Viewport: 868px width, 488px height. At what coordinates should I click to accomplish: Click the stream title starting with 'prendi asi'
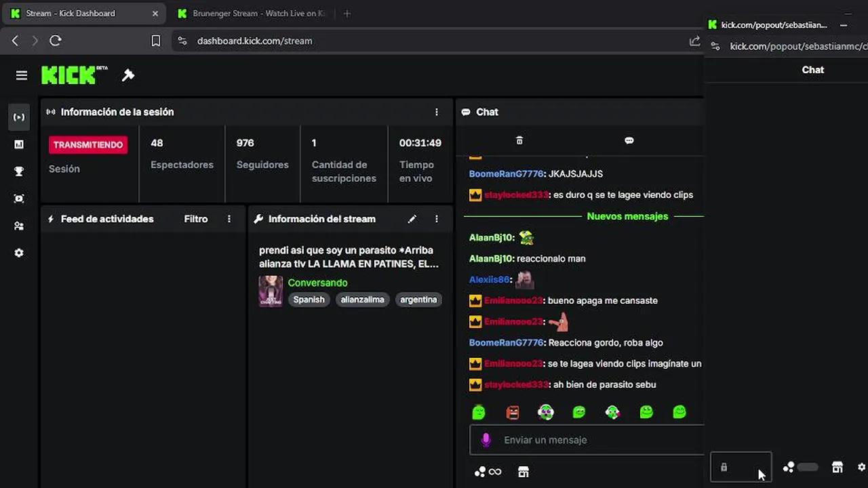pyautogui.click(x=349, y=257)
